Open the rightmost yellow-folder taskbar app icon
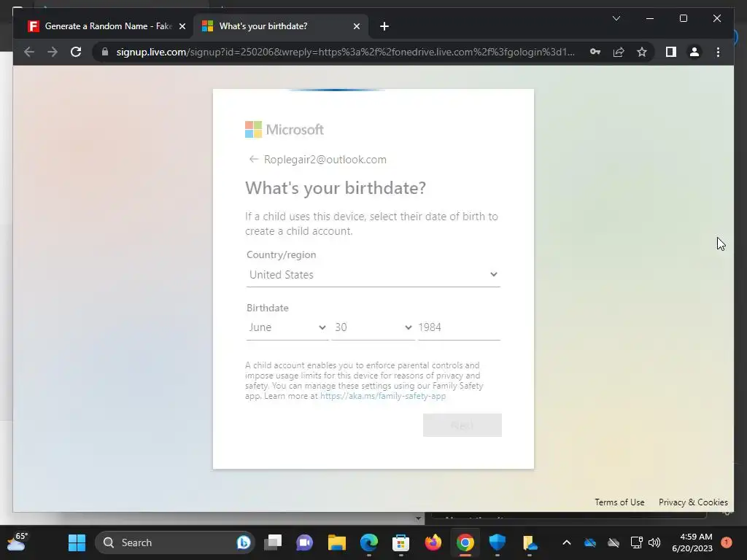The image size is (747, 560). point(530,542)
